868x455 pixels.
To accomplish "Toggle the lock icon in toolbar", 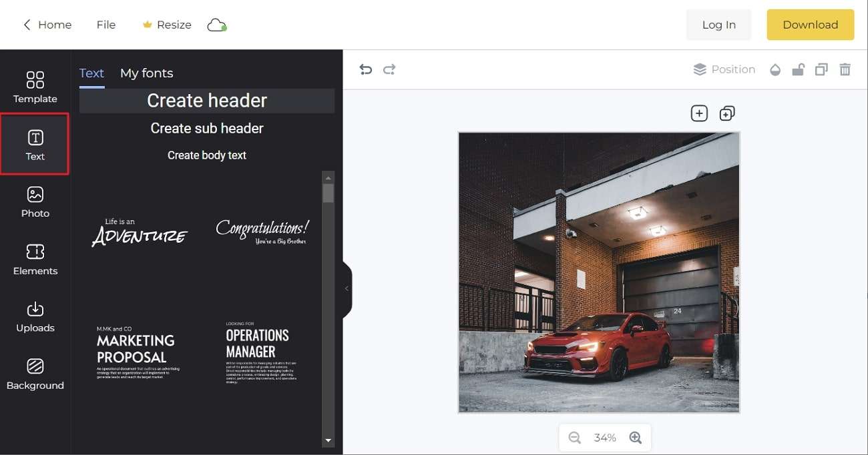I will point(798,69).
